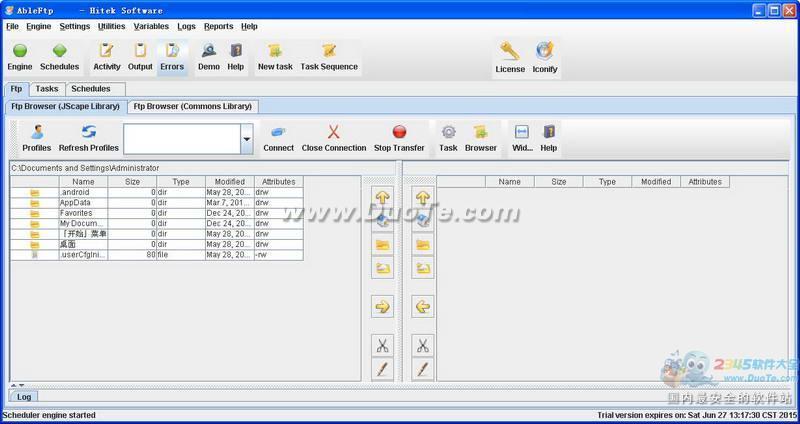Select the AppData folder row
Viewport: 800px width, 424px height.
(157, 203)
